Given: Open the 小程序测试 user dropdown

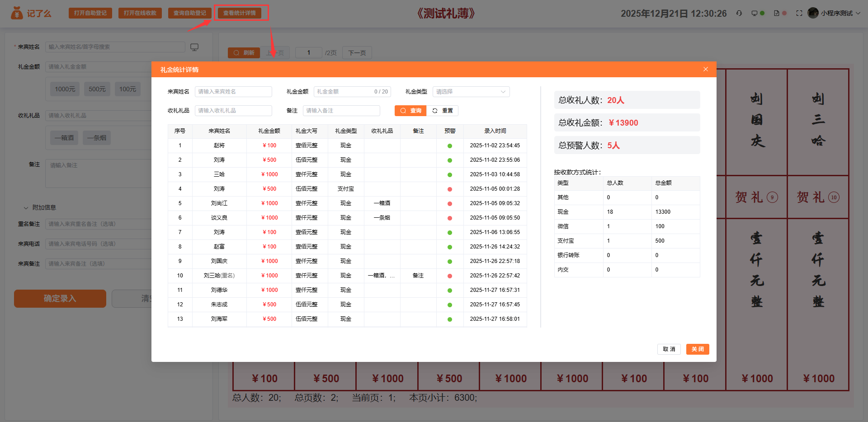Looking at the screenshot, I should coord(834,13).
